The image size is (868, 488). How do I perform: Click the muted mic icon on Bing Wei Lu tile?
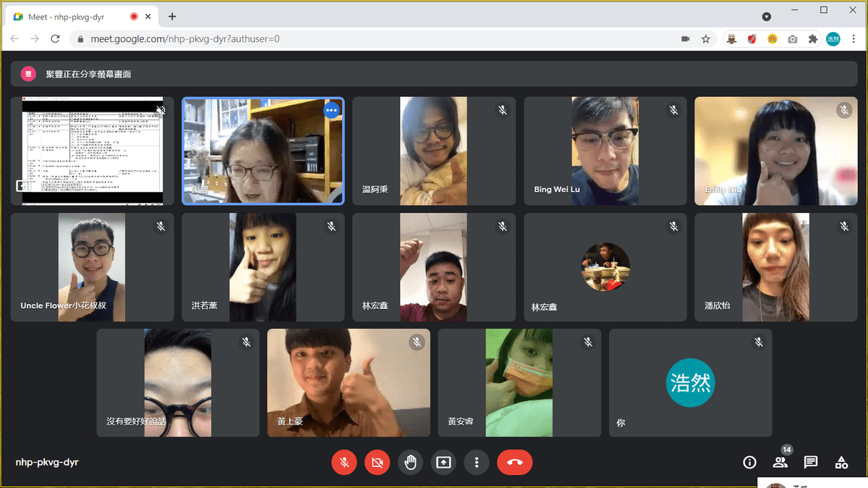673,110
